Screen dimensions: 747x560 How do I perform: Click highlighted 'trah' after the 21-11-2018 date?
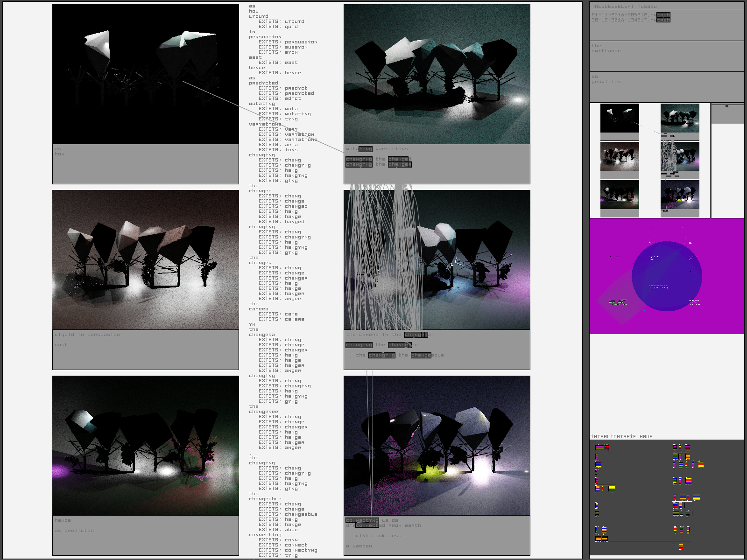(x=663, y=15)
